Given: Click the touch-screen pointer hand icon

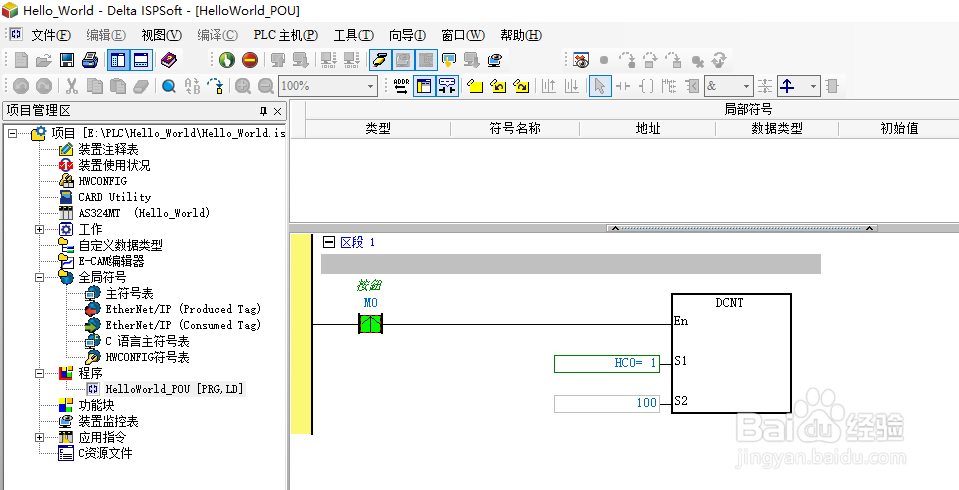Looking at the screenshot, I should pyautogui.click(x=450, y=60).
